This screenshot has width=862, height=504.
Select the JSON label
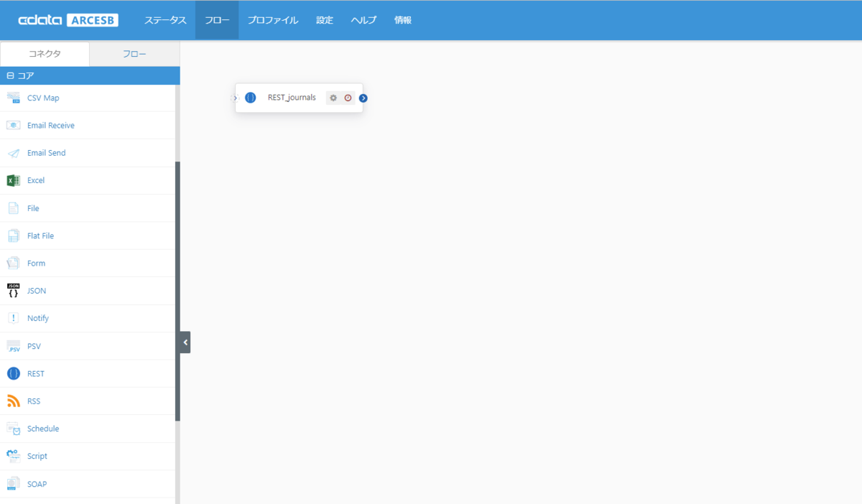[37, 291]
